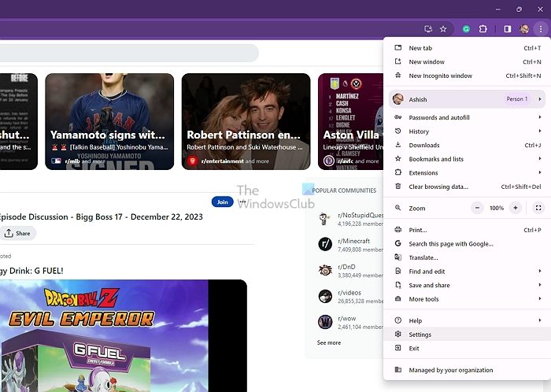551x392 pixels.
Task: Select Downloads menu entry
Action: 468,145
